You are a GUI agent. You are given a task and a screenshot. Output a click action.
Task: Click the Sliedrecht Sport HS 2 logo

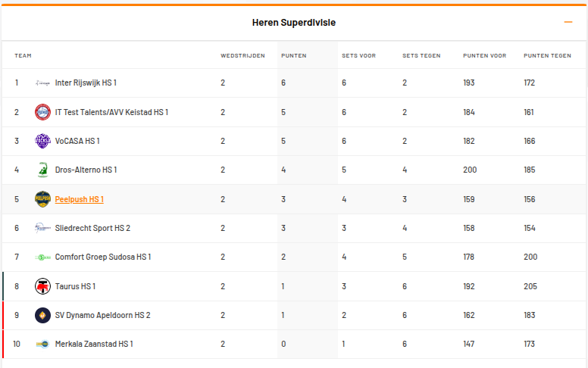coord(42,228)
